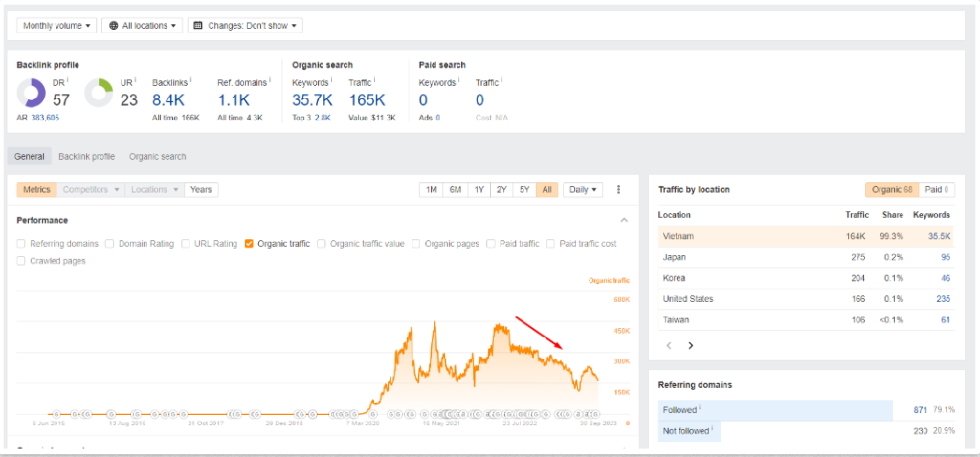Screen dimensions: 980x457
Task: Click the calendar icon beside Changes
Action: pos(198,26)
